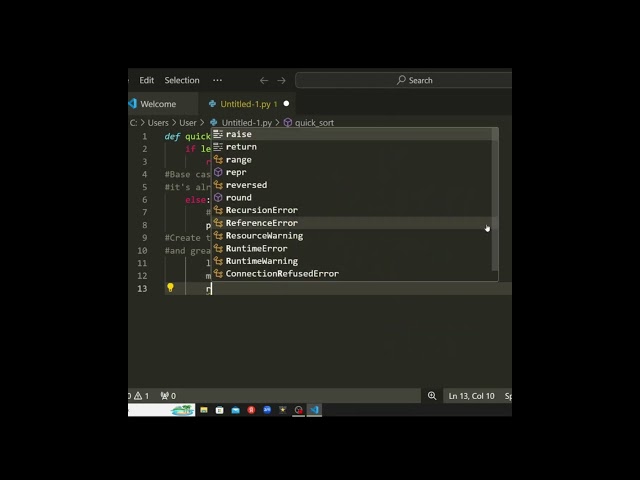Go back with the left arrow
Image resolution: width=640 pixels, height=480 pixels.
[264, 81]
